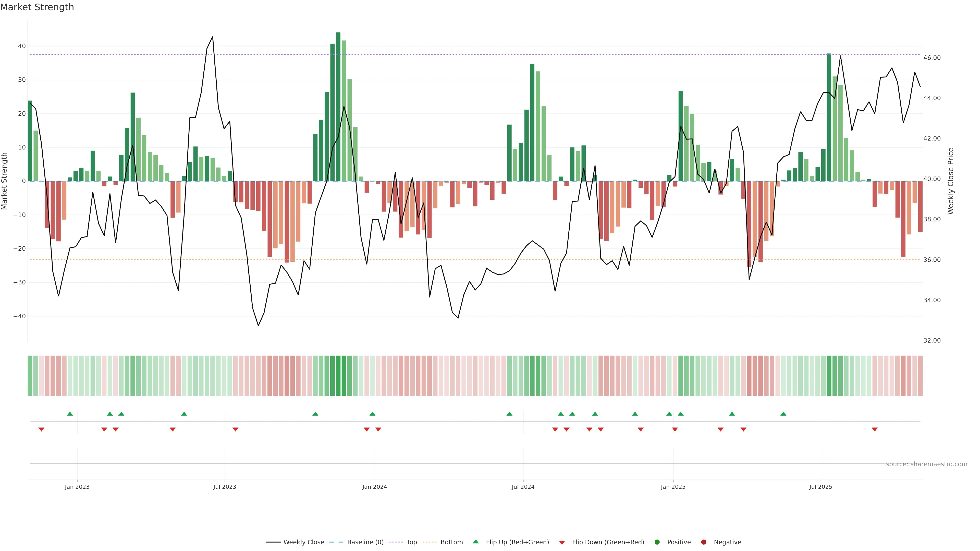Click the darkest green heatmap cell before Jan 2024
The image size is (980, 551).
point(338,376)
